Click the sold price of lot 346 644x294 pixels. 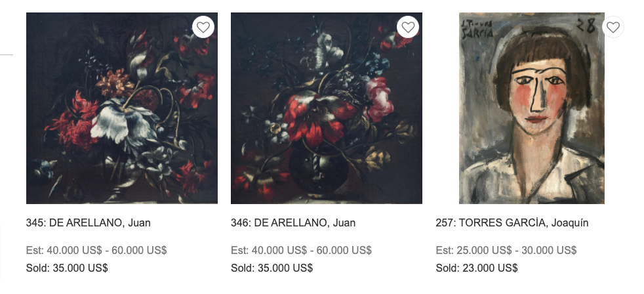272,268
